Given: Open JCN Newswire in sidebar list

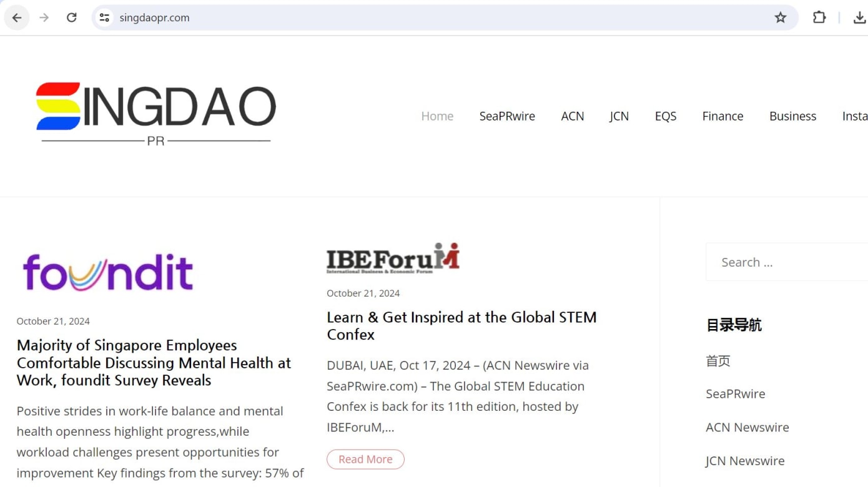Looking at the screenshot, I should [744, 461].
